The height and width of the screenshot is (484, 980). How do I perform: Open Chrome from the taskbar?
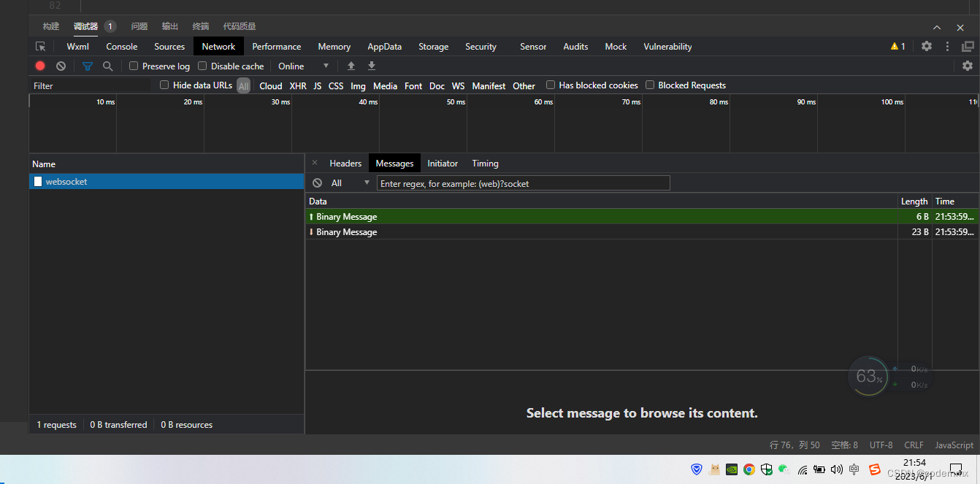(749, 469)
